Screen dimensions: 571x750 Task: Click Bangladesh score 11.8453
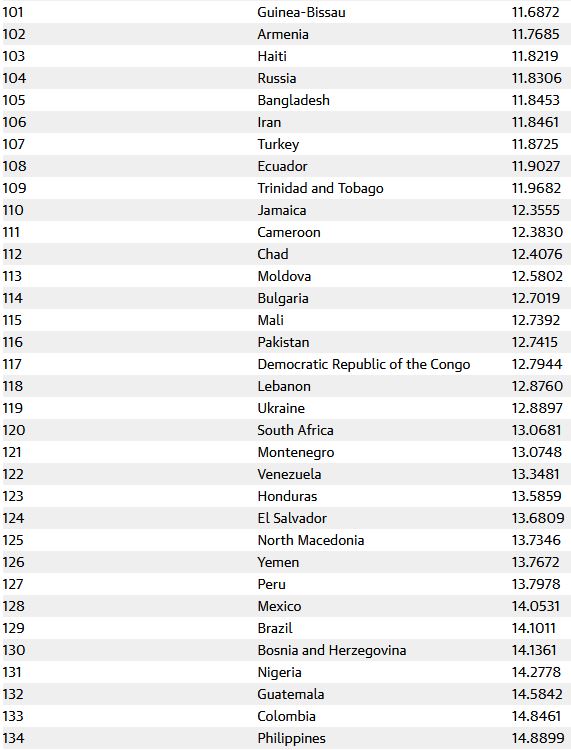point(535,100)
